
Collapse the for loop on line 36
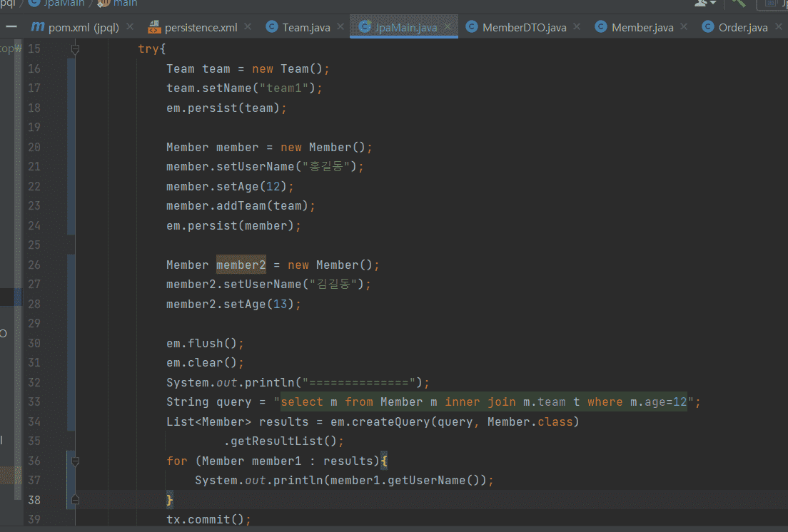coord(76,461)
